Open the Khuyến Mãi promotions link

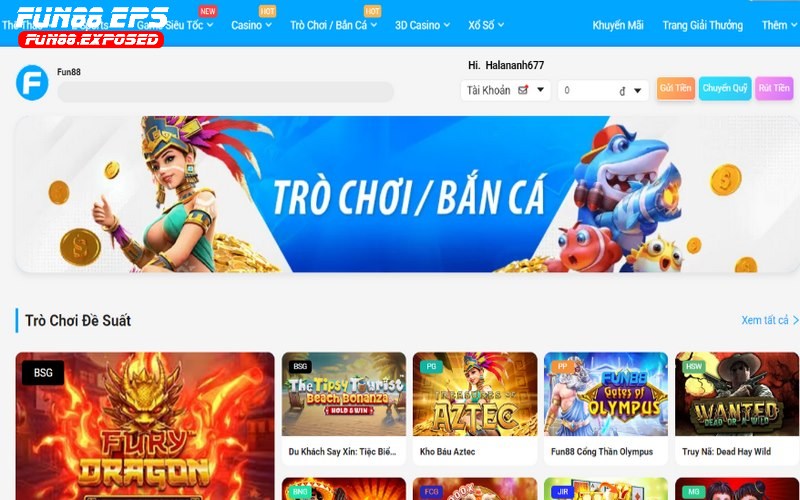pos(618,25)
